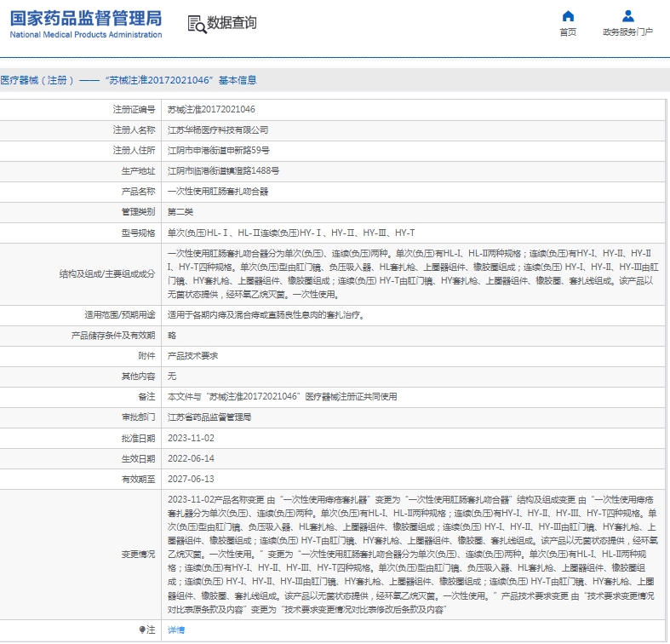
Task: Select storage condition value 略
Action: tap(172, 336)
